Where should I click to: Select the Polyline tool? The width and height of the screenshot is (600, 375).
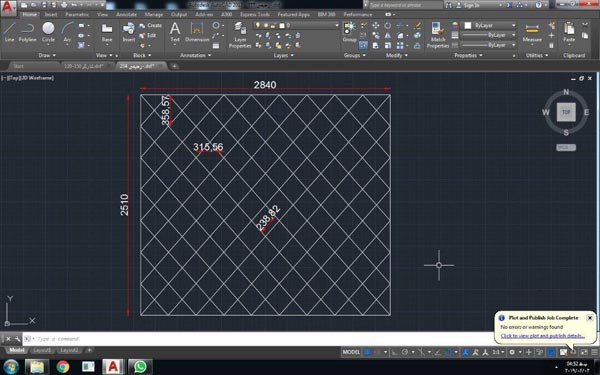[27, 31]
